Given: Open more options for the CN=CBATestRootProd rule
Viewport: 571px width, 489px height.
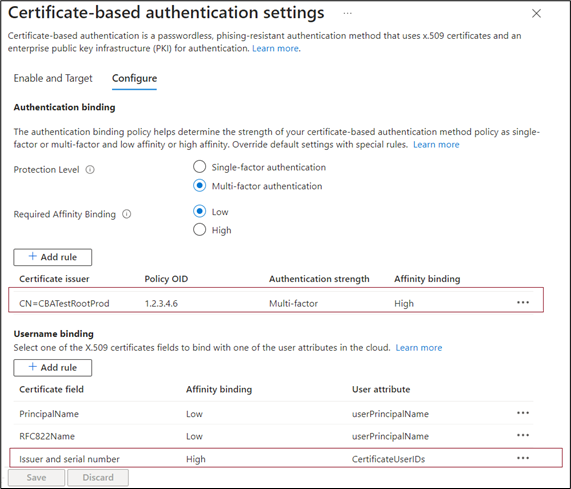Looking at the screenshot, I should [x=523, y=303].
